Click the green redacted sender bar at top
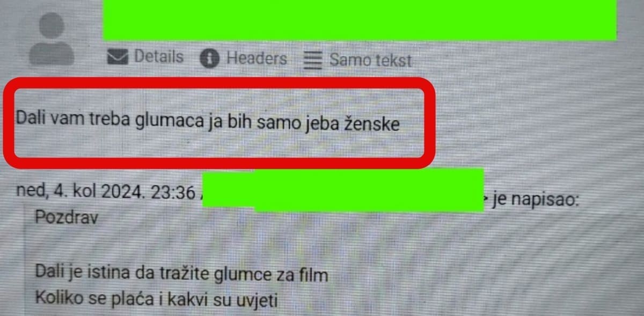 click(360, 20)
